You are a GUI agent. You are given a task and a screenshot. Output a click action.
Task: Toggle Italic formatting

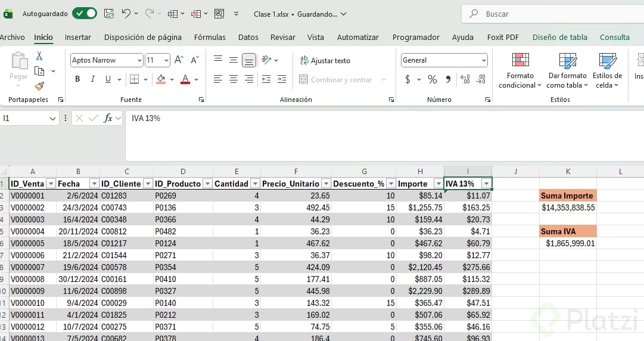[93, 79]
